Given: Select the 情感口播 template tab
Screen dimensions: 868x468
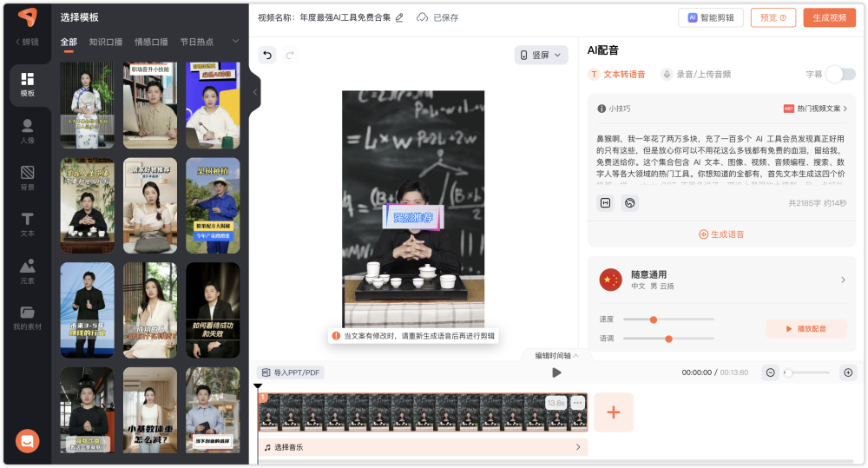Looking at the screenshot, I should [x=151, y=42].
